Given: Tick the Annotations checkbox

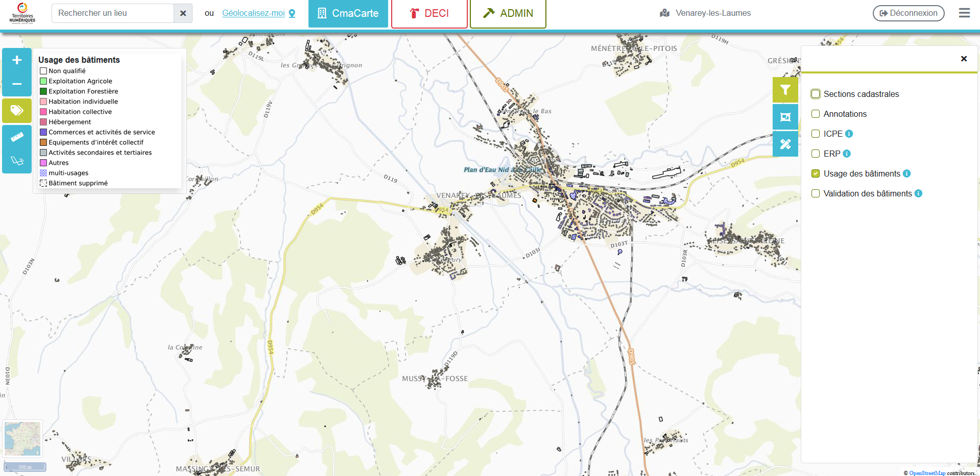Looking at the screenshot, I should (x=816, y=114).
